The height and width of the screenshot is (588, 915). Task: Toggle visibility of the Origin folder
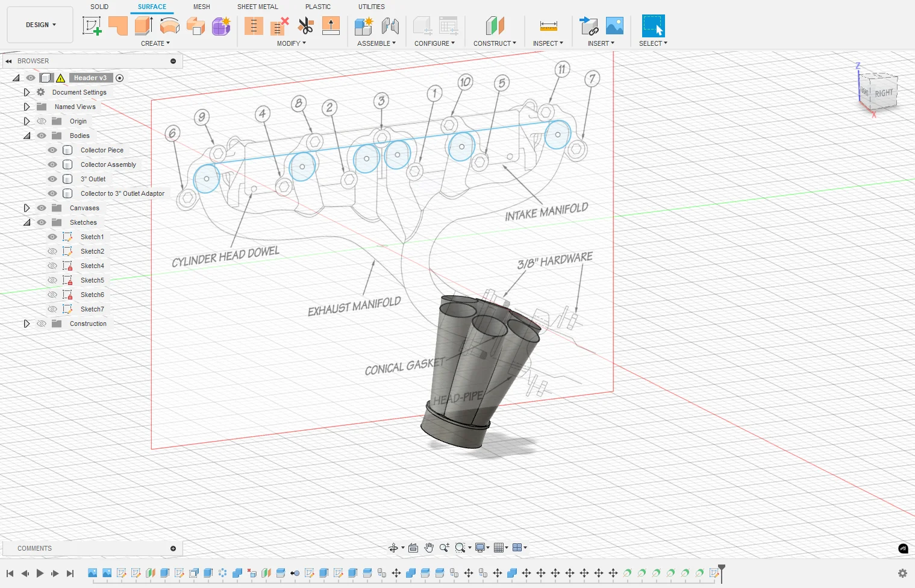pyautogui.click(x=42, y=121)
